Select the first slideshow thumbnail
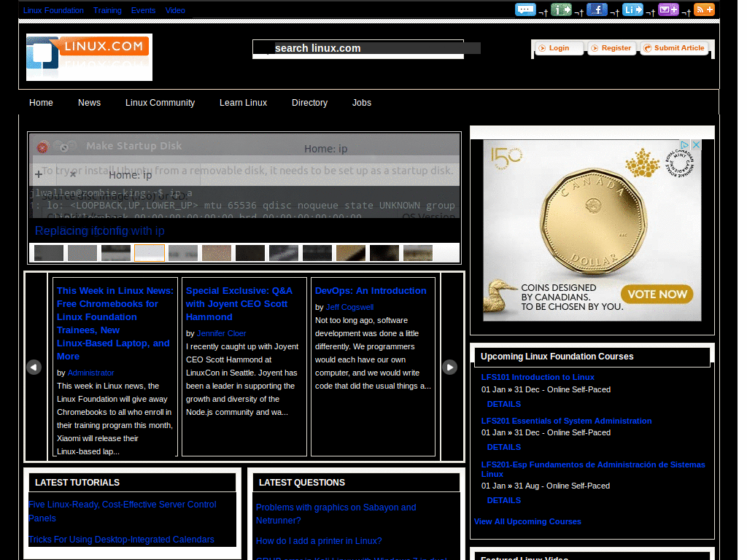The width and height of the screenshot is (747, 560). 49,253
